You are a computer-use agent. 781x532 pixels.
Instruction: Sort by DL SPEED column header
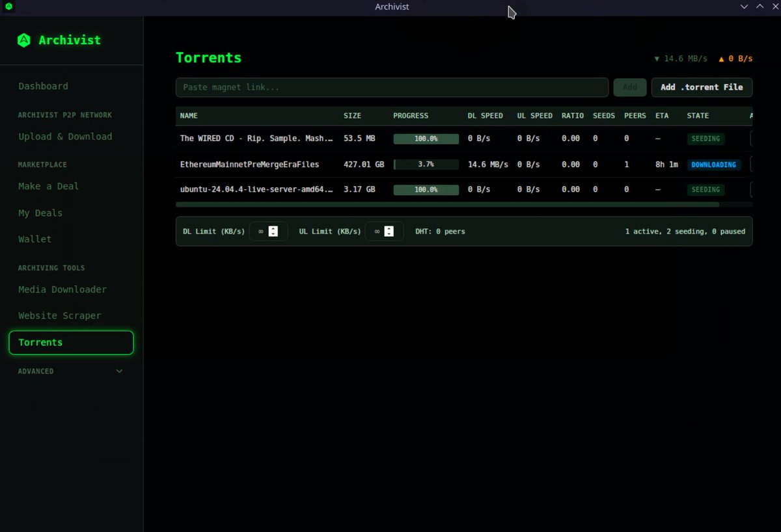click(485, 116)
